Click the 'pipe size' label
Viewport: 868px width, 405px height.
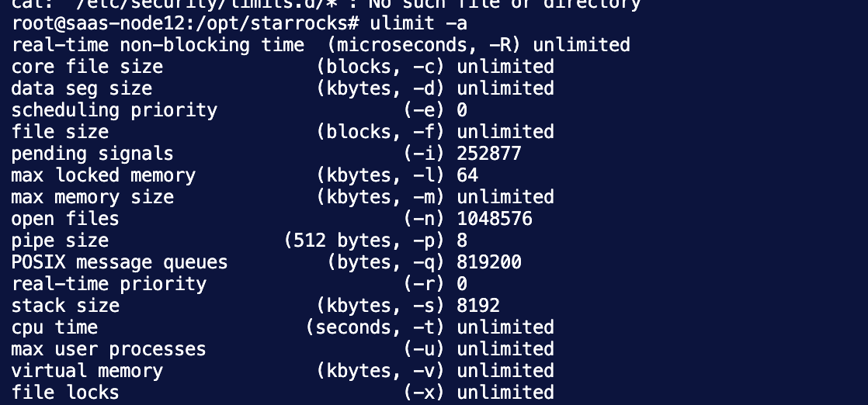[x=61, y=241]
